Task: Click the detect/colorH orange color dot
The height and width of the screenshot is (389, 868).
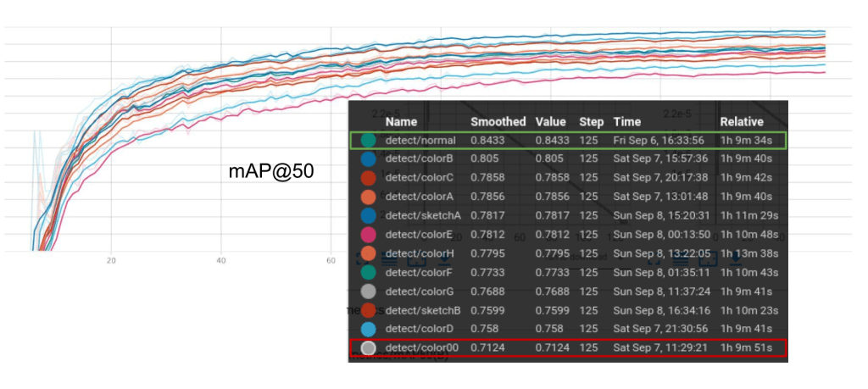Action: (x=368, y=253)
